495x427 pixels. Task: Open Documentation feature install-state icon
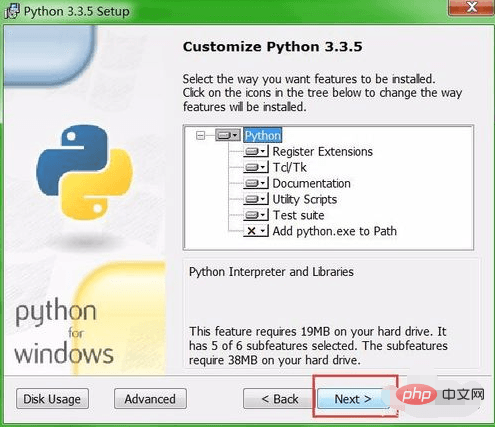256,183
